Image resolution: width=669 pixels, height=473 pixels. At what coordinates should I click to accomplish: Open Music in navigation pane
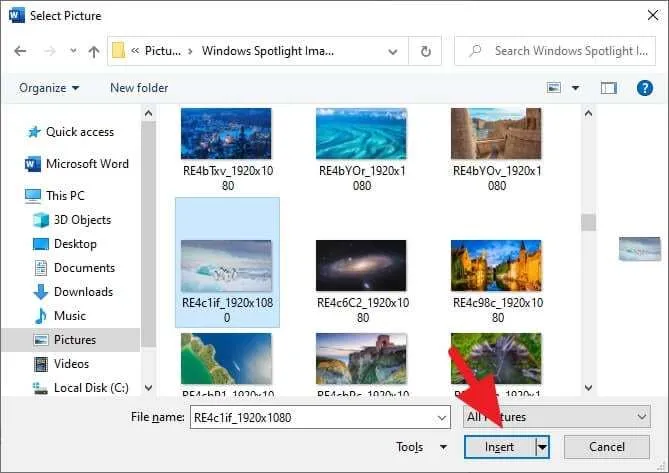[70, 316]
